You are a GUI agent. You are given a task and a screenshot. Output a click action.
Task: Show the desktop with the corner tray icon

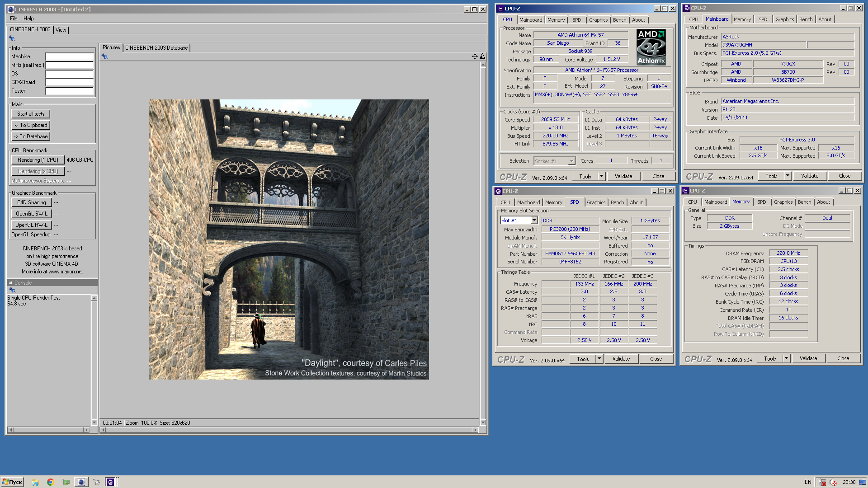pos(863,482)
